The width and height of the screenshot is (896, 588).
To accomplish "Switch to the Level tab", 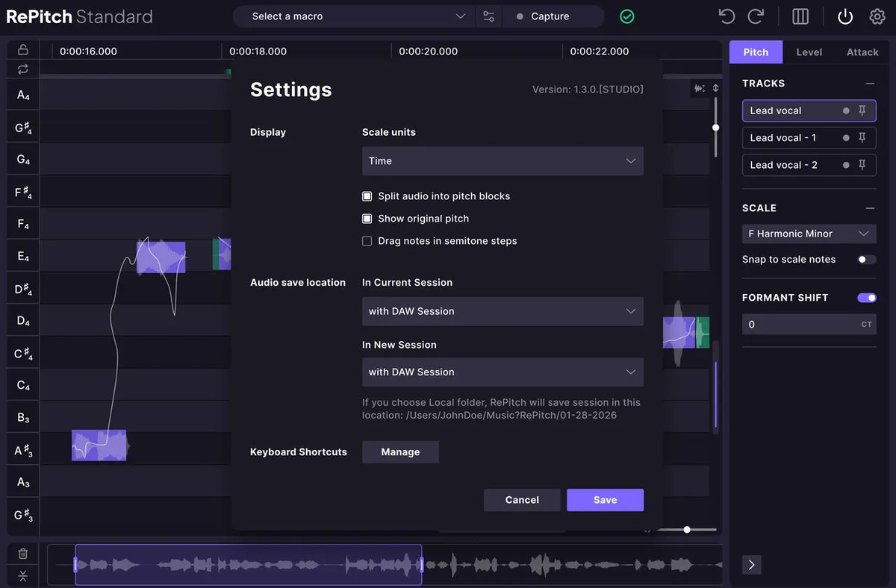I will (x=809, y=51).
